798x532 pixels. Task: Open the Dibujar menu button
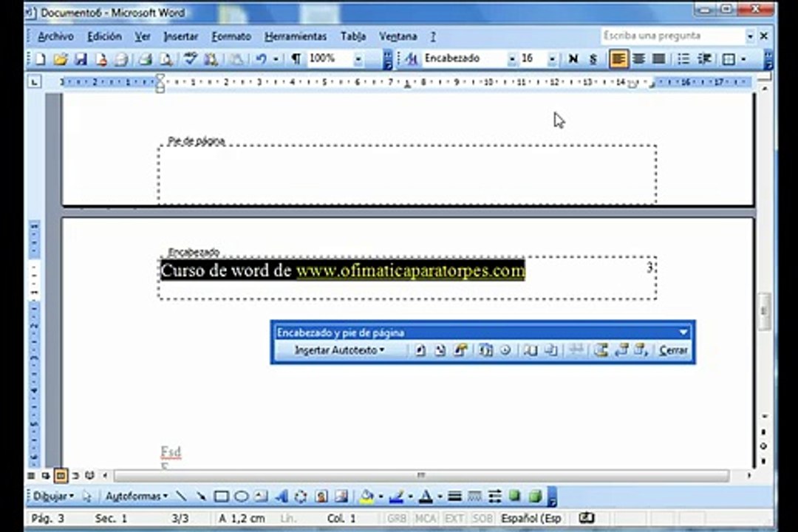[x=53, y=496]
